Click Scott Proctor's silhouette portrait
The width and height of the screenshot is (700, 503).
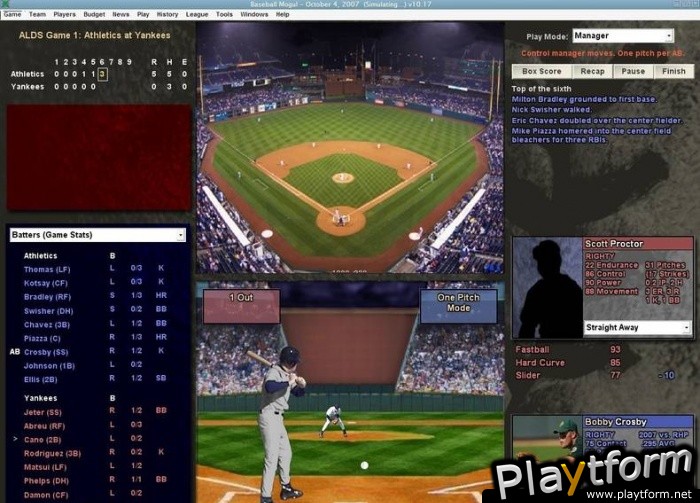(548, 288)
